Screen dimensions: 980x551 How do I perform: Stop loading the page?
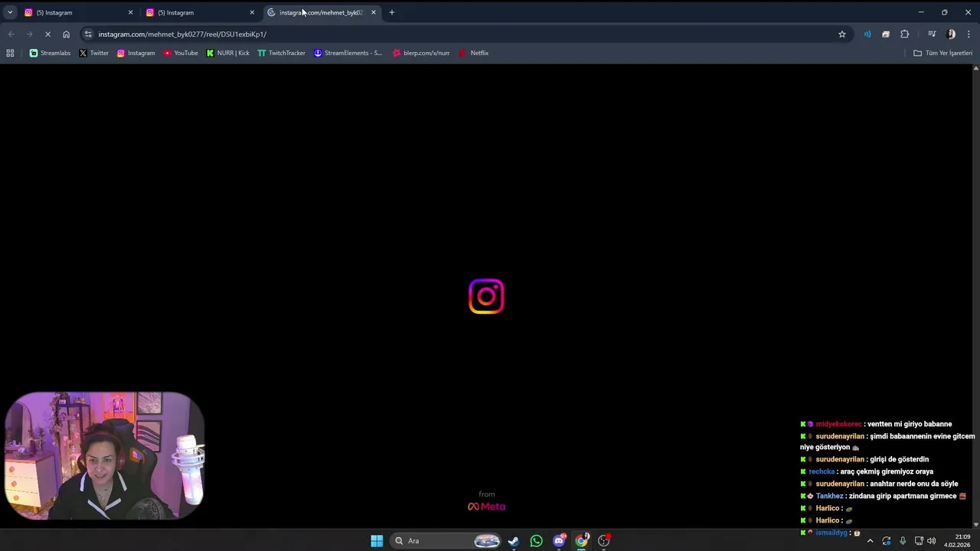47,34
